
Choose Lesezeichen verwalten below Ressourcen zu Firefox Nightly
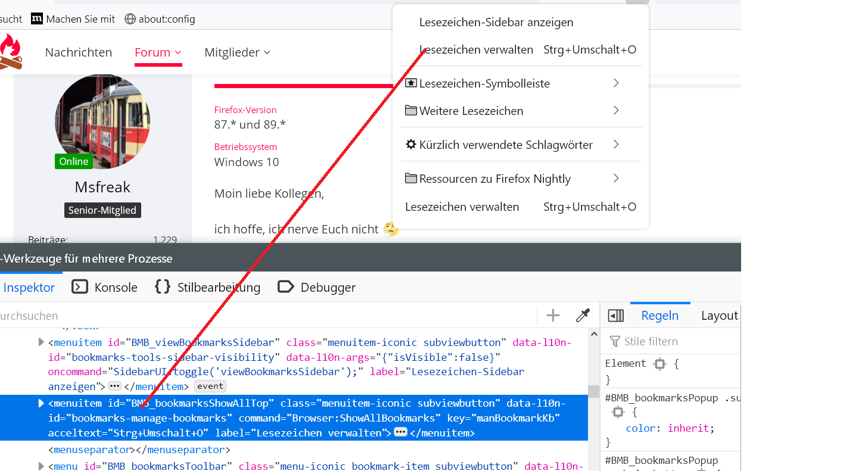521,207
